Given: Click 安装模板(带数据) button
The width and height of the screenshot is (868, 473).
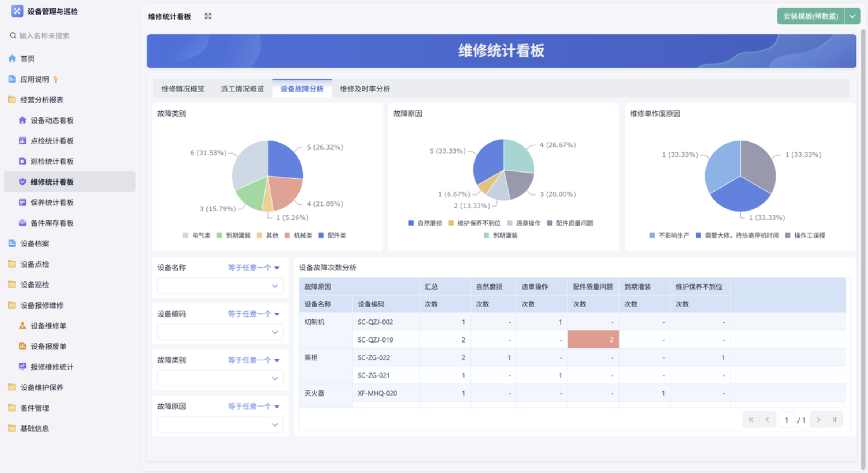Looking at the screenshot, I should point(810,16).
